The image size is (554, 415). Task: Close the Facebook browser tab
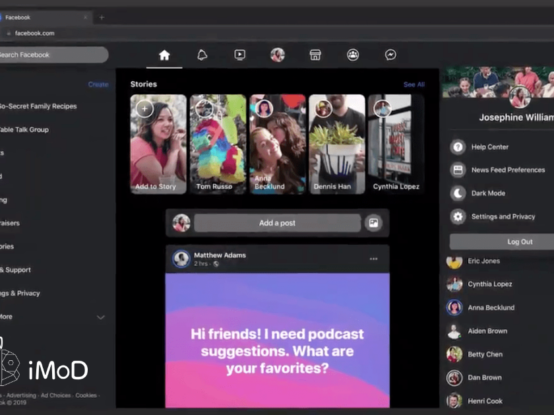[85, 17]
